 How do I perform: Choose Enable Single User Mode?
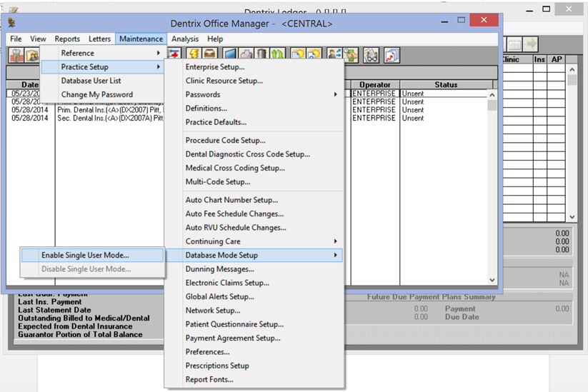pyautogui.click(x=92, y=255)
